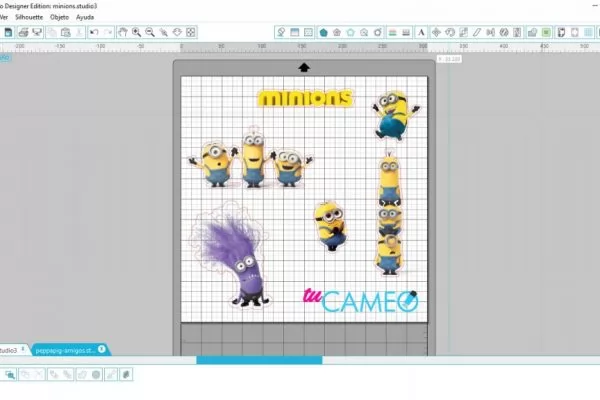Select the group of three minions
600x400 pixels.
click(x=251, y=158)
